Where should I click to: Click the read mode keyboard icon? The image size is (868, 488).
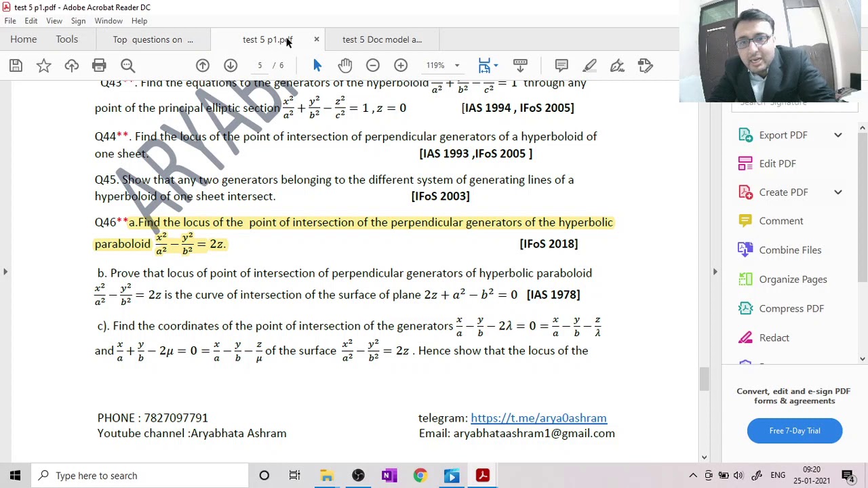tap(520, 66)
